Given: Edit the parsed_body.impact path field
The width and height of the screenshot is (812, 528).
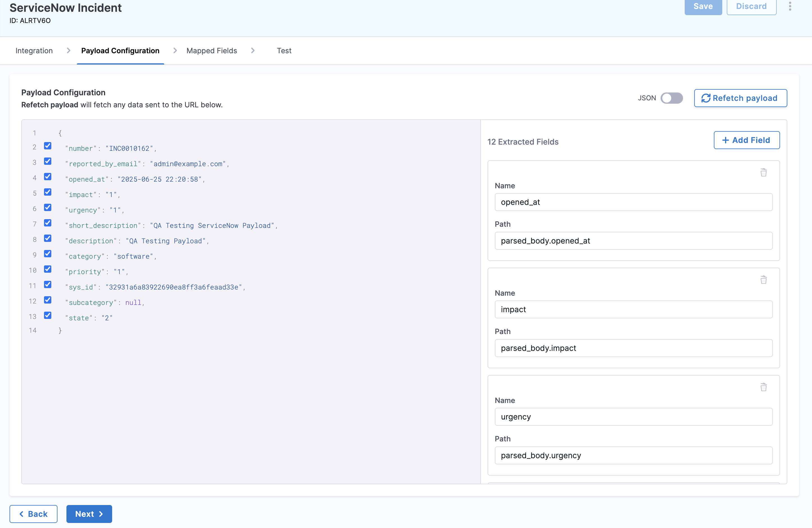Looking at the screenshot, I should tap(633, 348).
